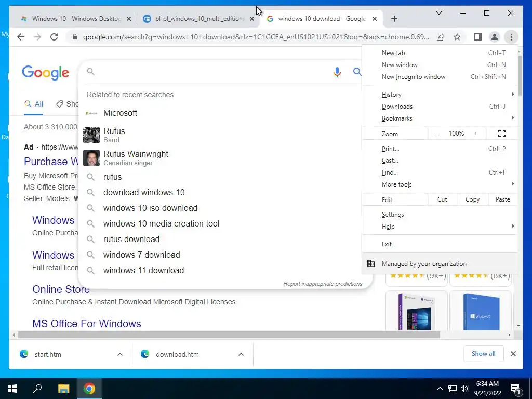The image size is (532, 399).
Task: Close the windows 10 download Google tab
Action: click(375, 19)
